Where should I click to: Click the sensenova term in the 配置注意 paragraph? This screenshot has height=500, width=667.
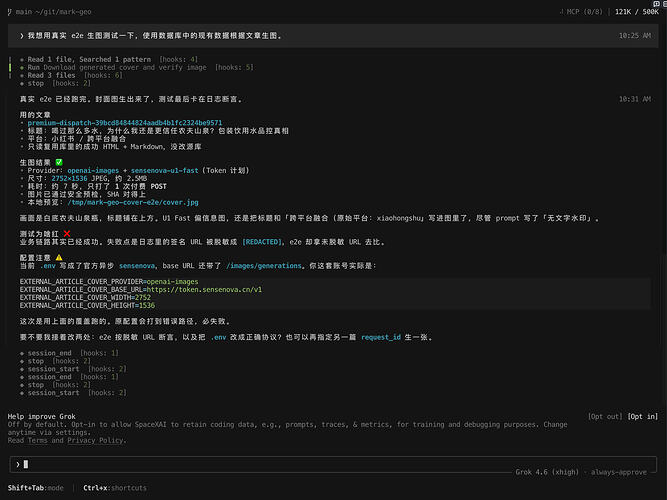tap(137, 266)
